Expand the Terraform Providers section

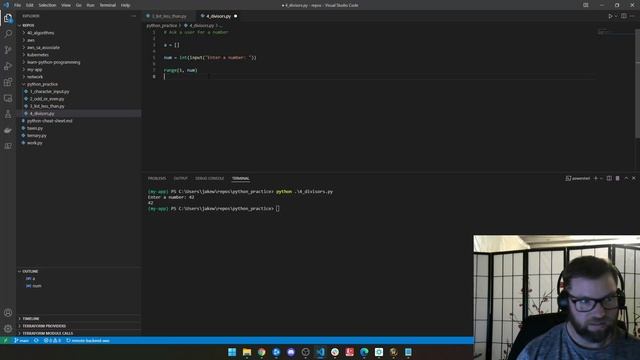tap(44, 326)
